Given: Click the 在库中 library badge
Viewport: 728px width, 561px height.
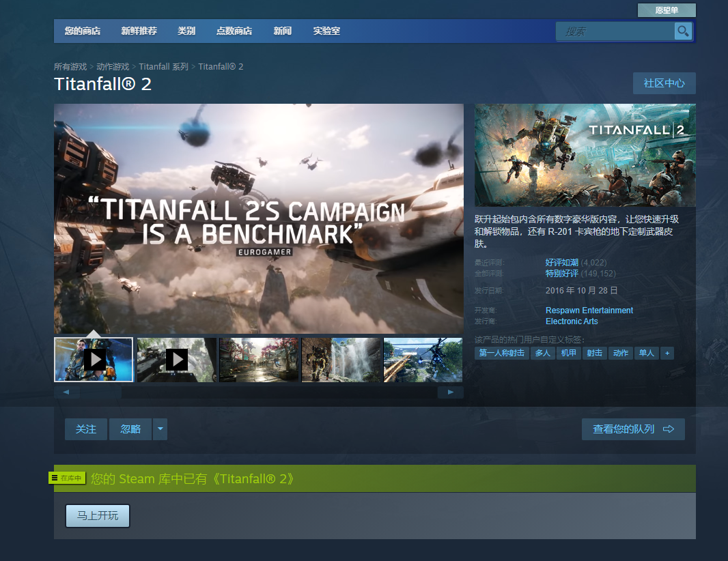Looking at the screenshot, I should coord(68,478).
